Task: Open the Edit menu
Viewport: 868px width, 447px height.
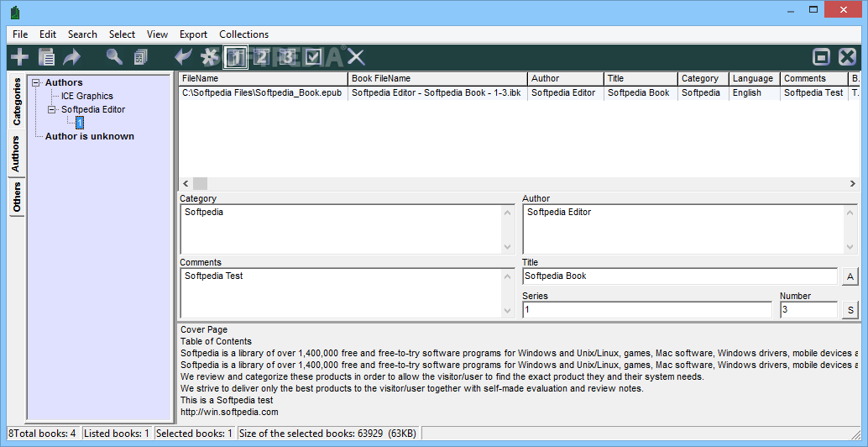Action: point(48,34)
